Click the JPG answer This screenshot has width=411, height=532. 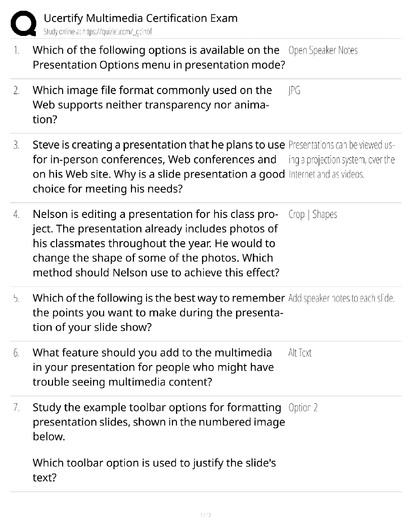coord(294,90)
